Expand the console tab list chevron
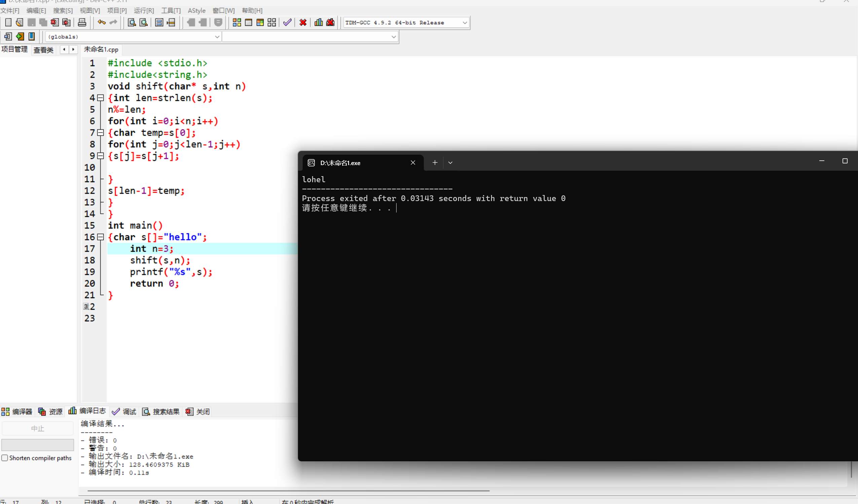 (450, 163)
